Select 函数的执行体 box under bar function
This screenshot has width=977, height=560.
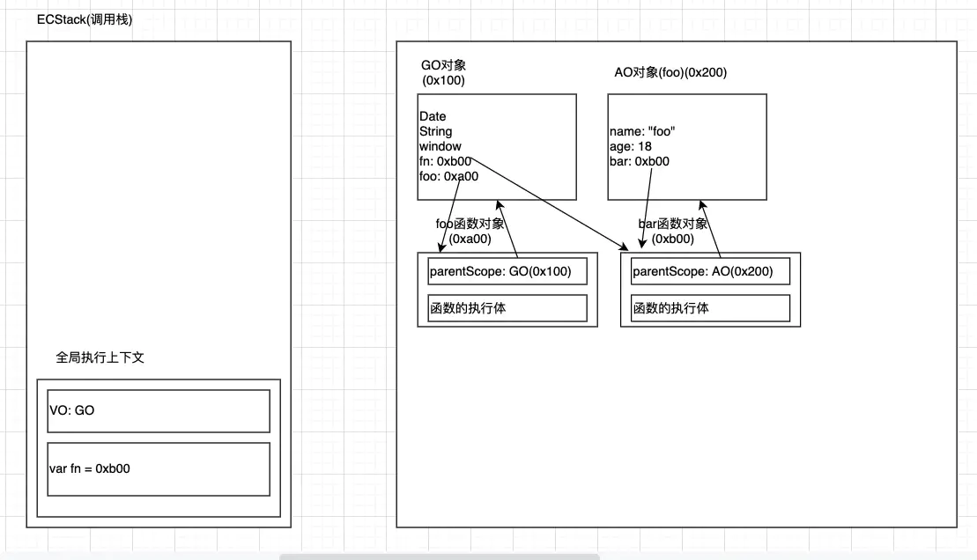click(x=709, y=308)
